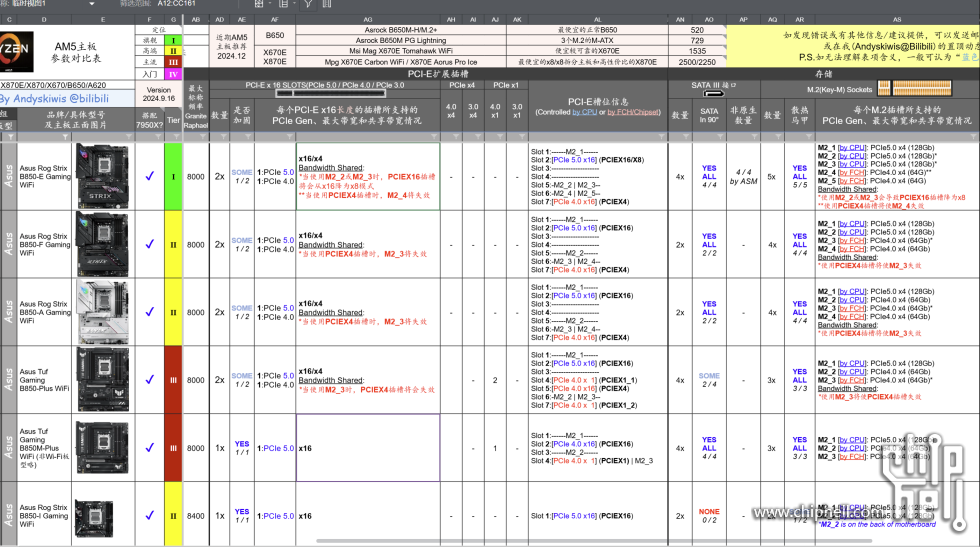Select column header AG
Image resolution: width=980 pixels, height=547 pixels.
(368, 19)
